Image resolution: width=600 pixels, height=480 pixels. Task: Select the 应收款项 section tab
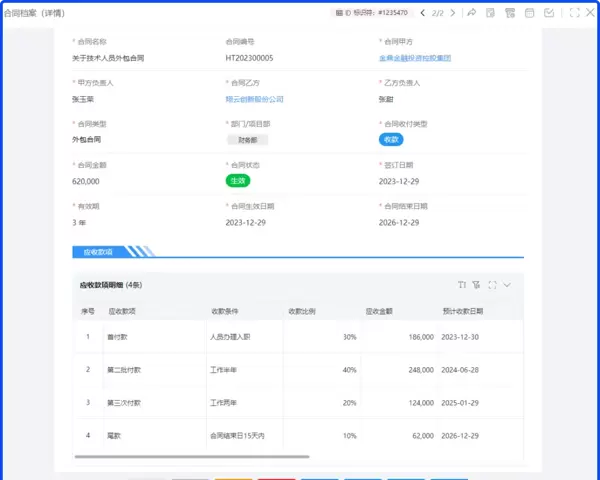[x=98, y=251]
